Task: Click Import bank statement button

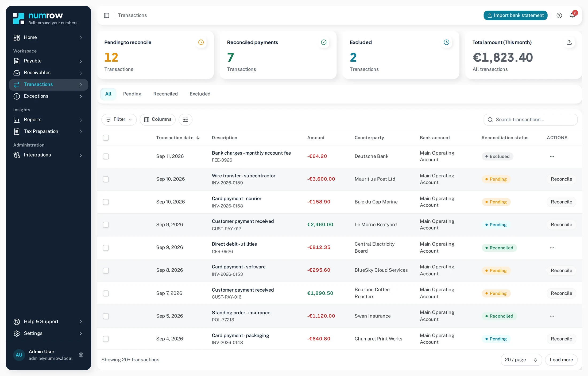Action: click(x=515, y=15)
